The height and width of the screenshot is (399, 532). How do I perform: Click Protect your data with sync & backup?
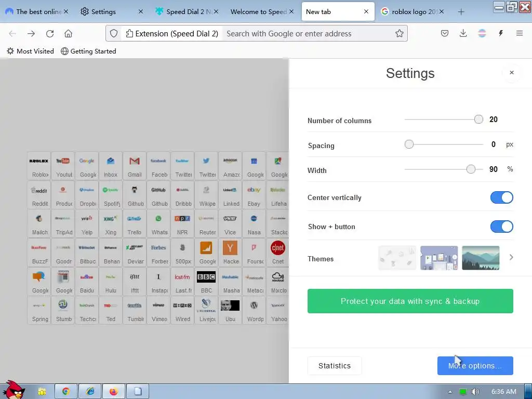[x=410, y=301]
